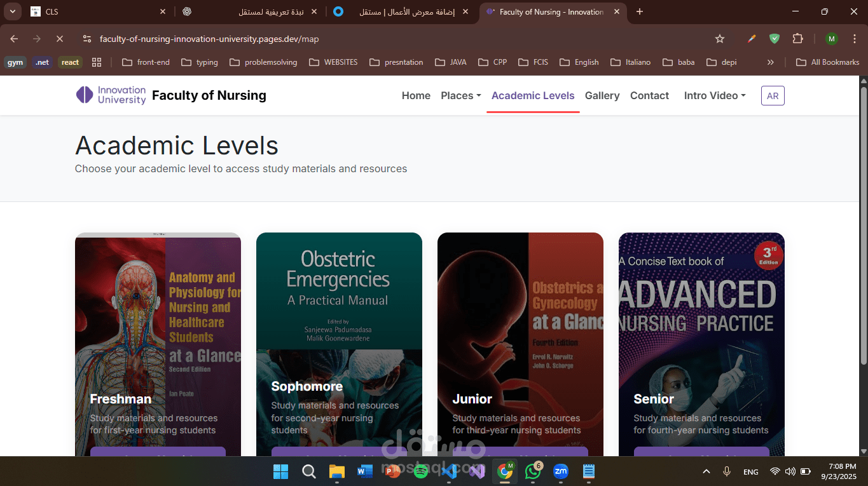
Task: Switch to the إضافة معرض الأعمال tab
Action: [x=402, y=11]
